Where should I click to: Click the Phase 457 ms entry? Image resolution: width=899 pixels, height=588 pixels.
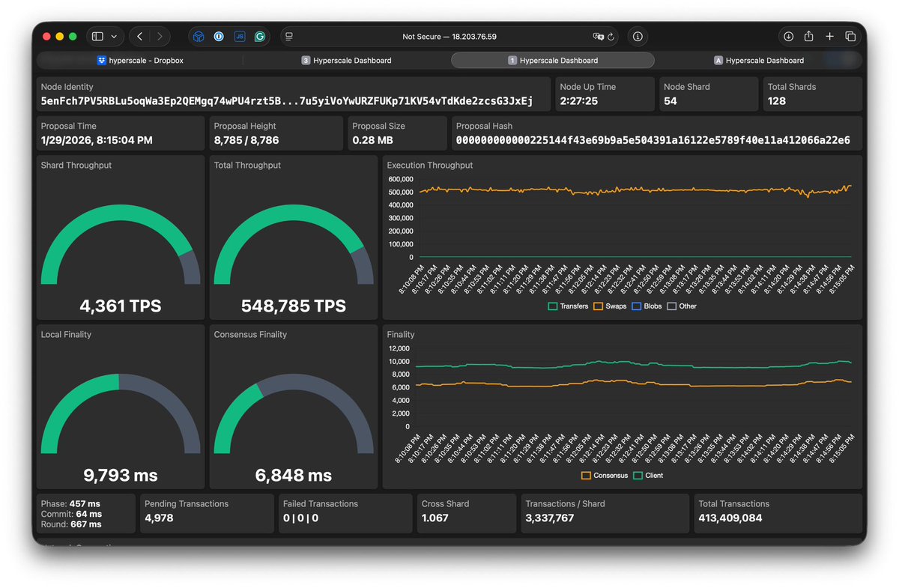click(70, 504)
